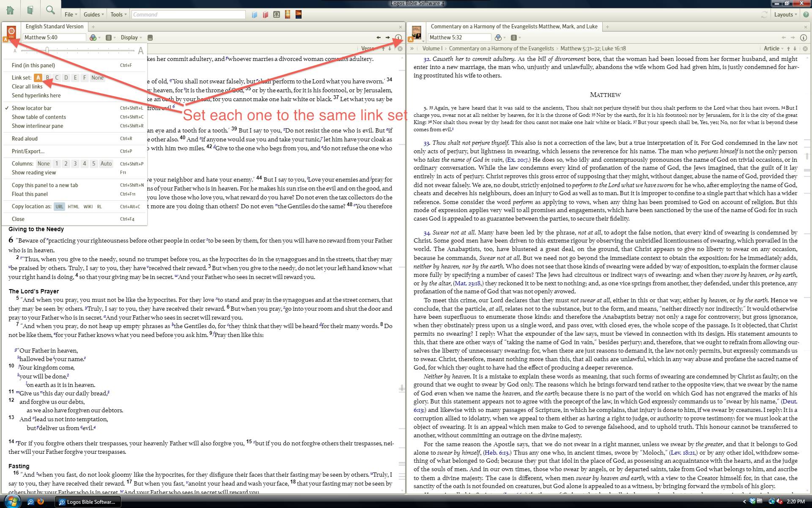Set link set to C
Viewport: 812px width, 508px height.
(57, 77)
